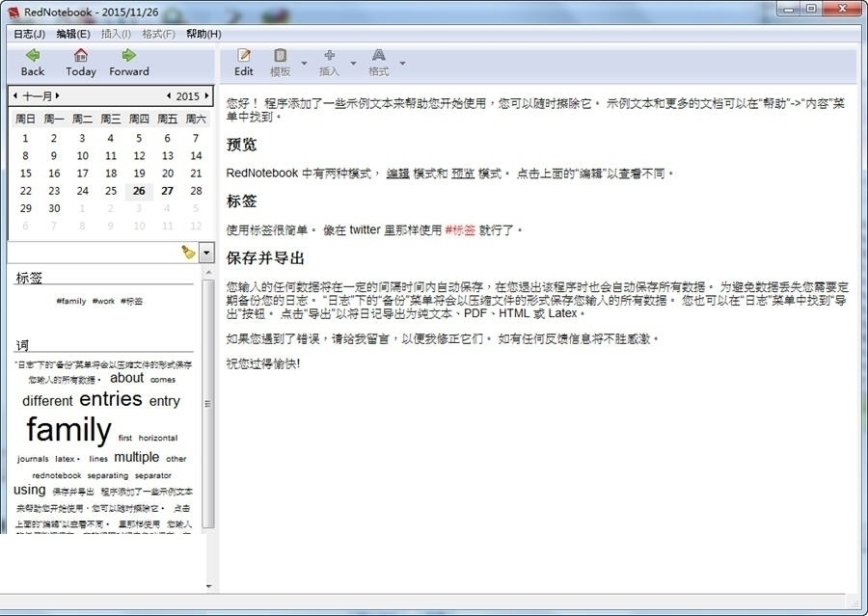
Task: Select day 12 of November in calendar
Action: [x=139, y=156]
